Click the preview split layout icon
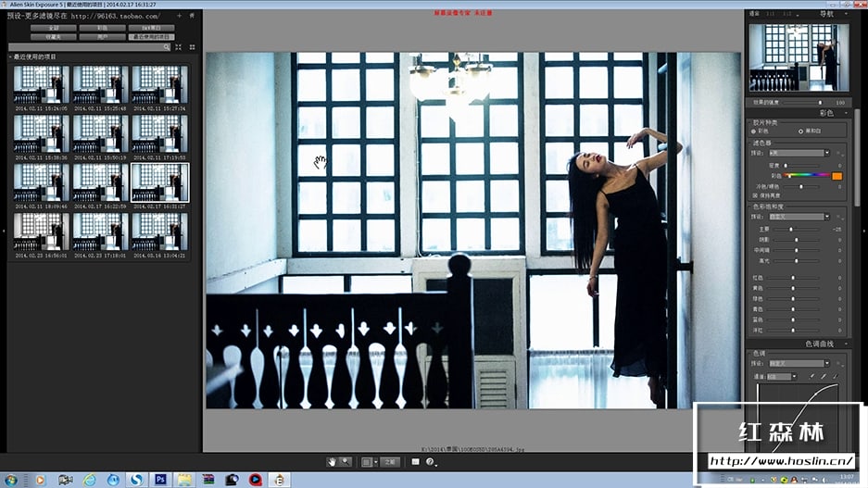The image size is (868, 488). coord(367,462)
